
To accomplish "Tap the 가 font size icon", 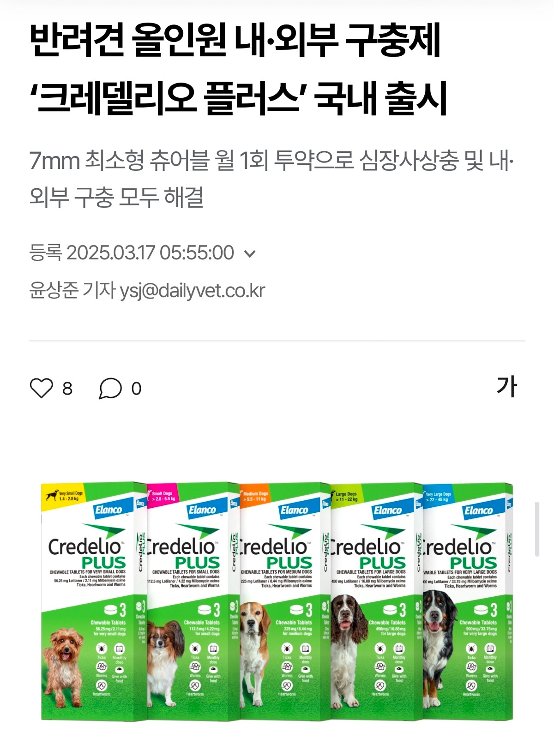I will tap(506, 386).
